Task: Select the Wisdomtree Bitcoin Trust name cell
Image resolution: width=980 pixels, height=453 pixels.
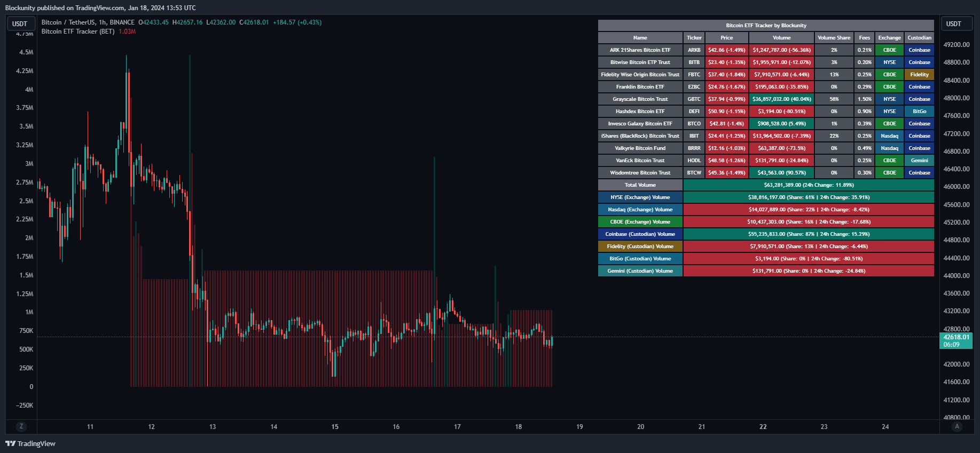Action: 640,173
